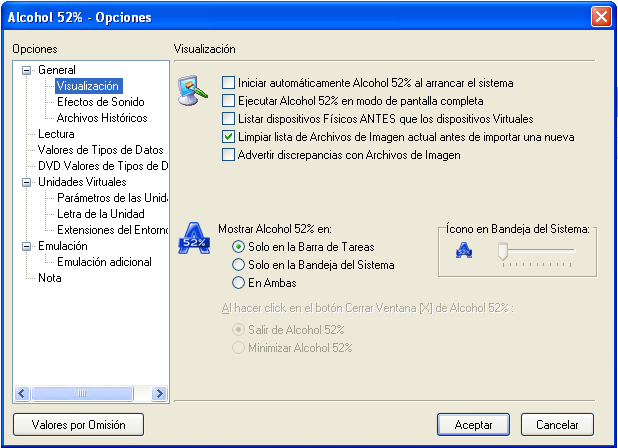
Task: Click Valores por Omisión button
Action: coord(78,424)
